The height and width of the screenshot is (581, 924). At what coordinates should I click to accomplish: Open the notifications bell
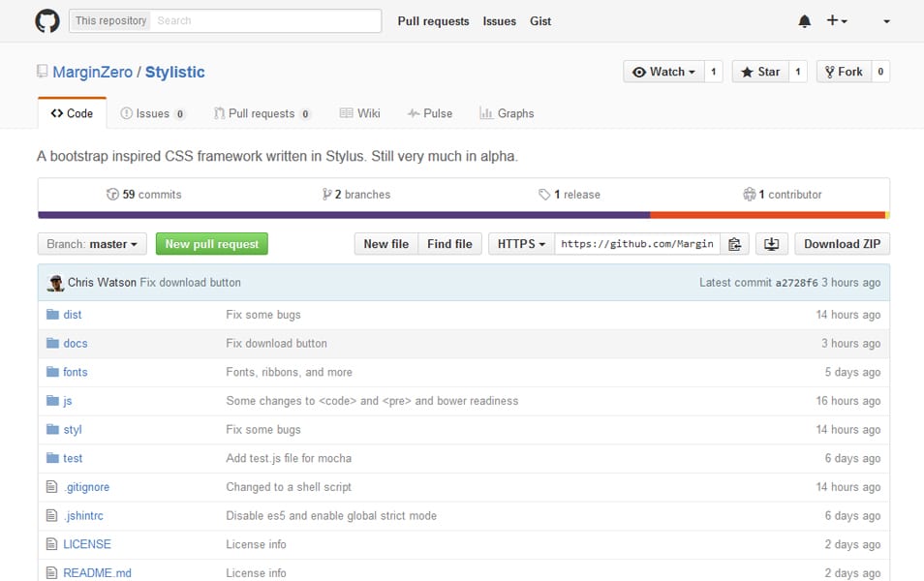(804, 21)
